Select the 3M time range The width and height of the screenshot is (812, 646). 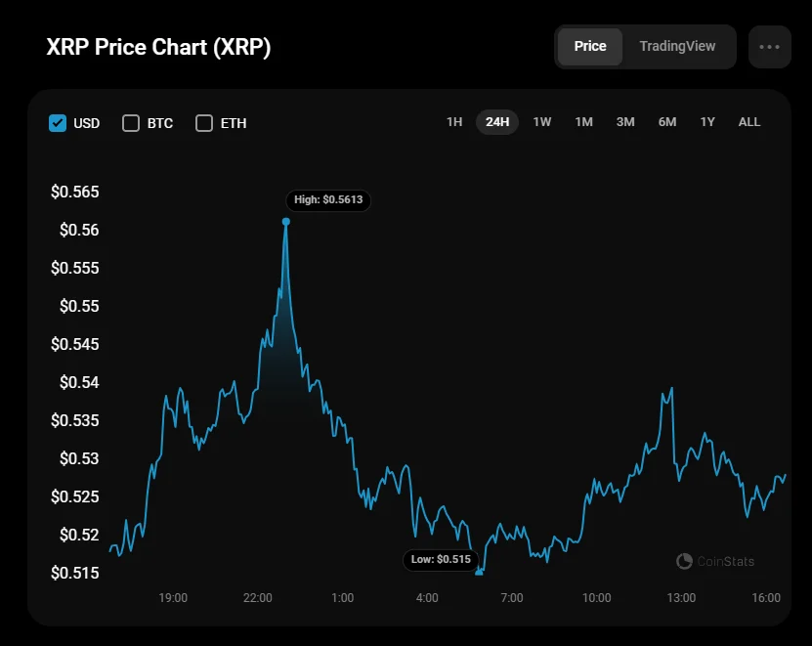(625, 122)
